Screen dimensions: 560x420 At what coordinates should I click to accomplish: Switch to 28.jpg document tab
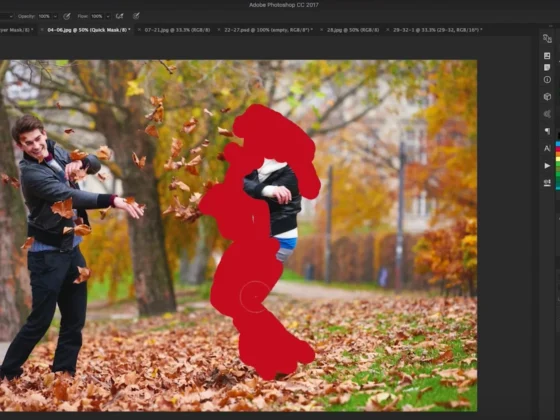coord(353,30)
